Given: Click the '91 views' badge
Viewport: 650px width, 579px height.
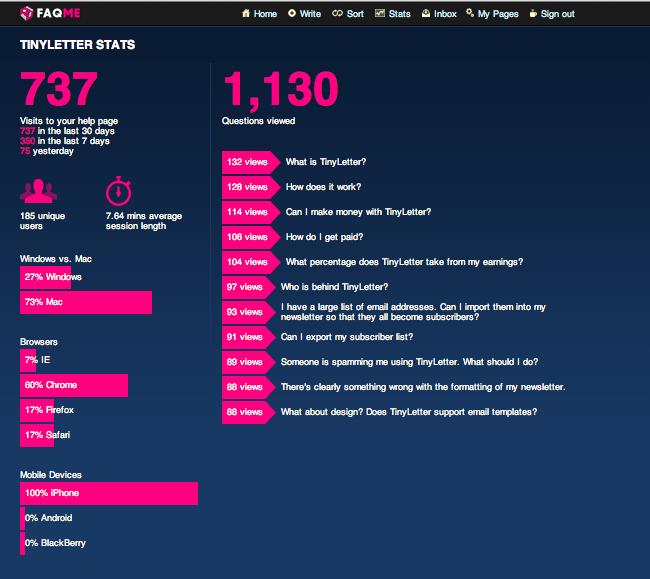Looking at the screenshot, I should pyautogui.click(x=248, y=337).
